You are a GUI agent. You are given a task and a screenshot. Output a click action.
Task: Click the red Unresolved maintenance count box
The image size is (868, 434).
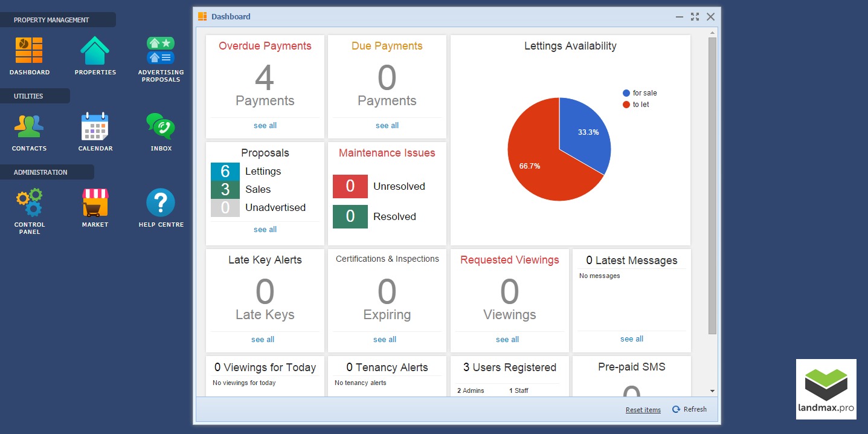350,187
